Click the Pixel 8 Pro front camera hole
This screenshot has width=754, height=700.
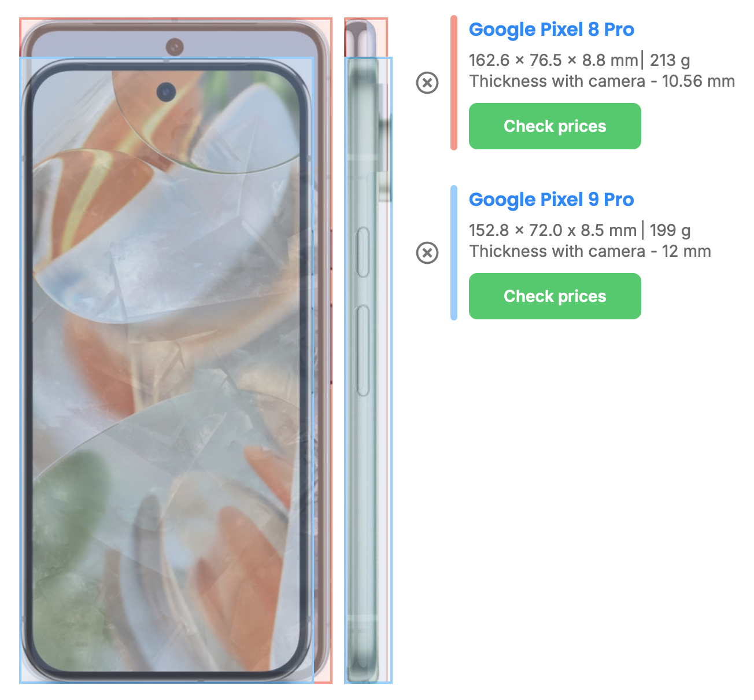(x=175, y=47)
